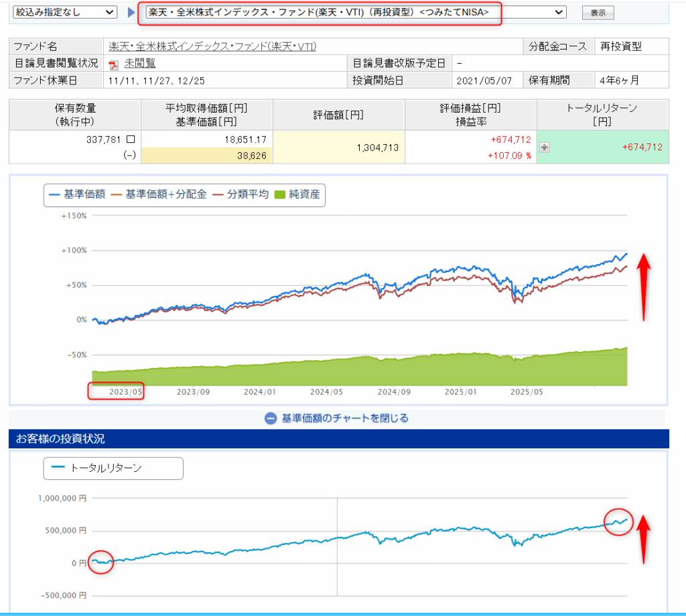Click the blue arrow icon beside filter dropdown
The image size is (686, 616).
coord(130,12)
